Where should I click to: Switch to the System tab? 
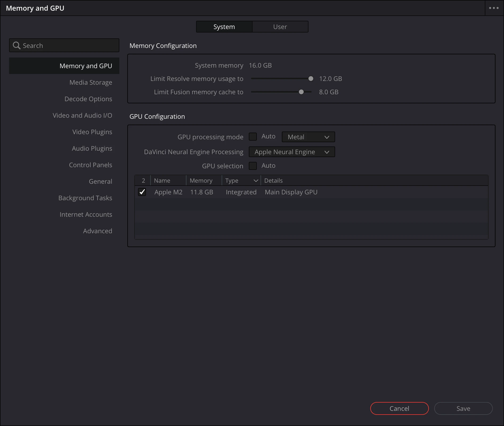pos(224,27)
